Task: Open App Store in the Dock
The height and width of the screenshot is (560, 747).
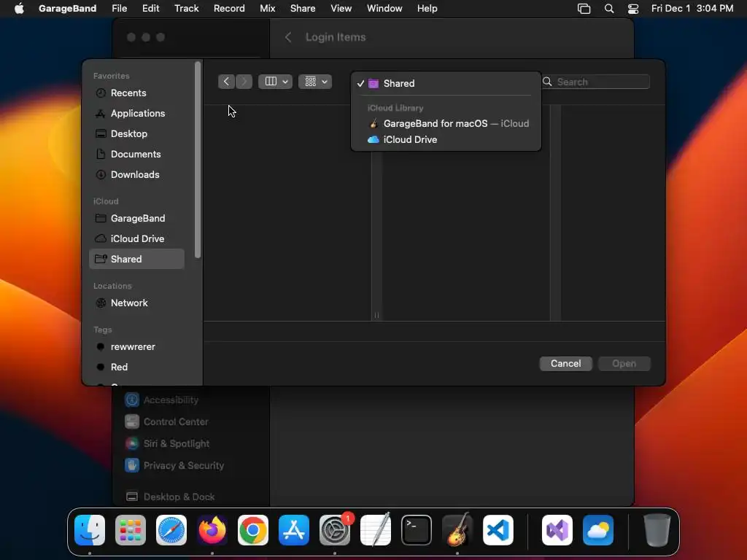Action: [x=294, y=530]
